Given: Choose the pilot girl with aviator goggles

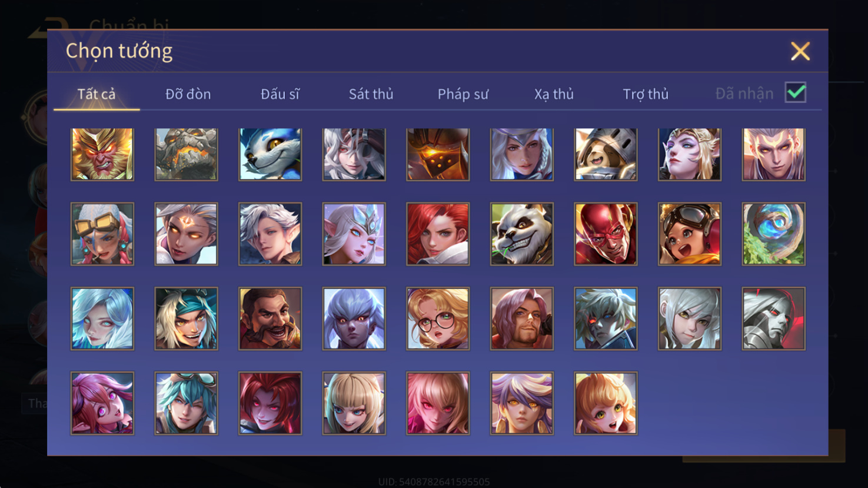Looking at the screenshot, I should (690, 234).
